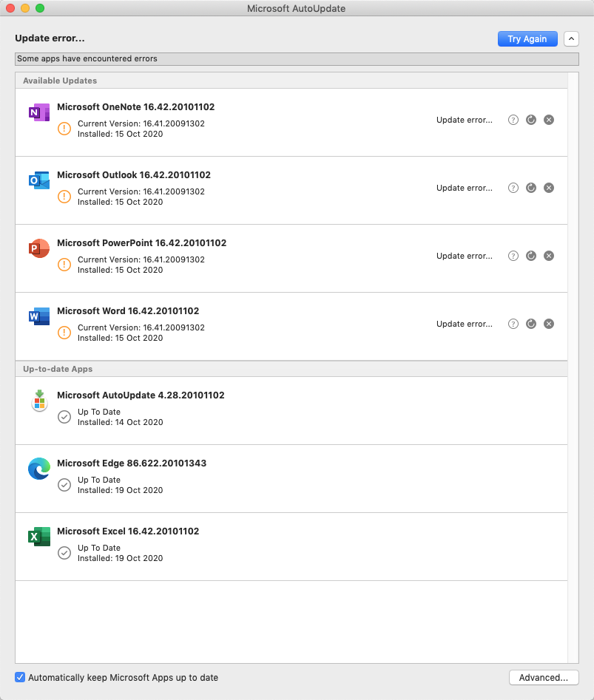Viewport: 594px width, 700px height.
Task: Click the Outlook app icon
Action: click(x=39, y=180)
